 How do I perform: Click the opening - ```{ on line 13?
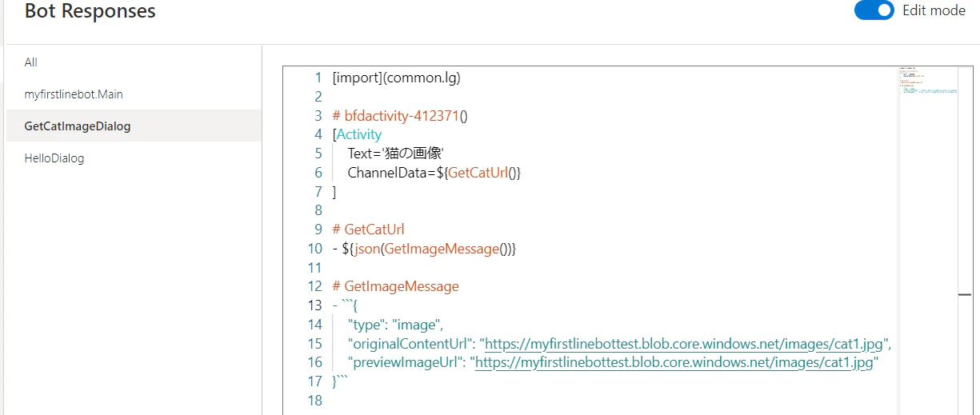[x=345, y=306]
